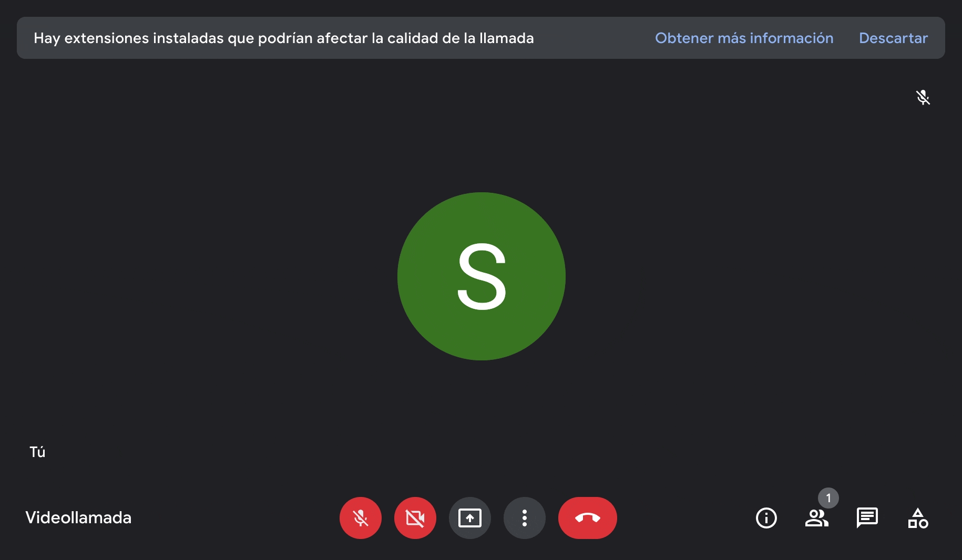The width and height of the screenshot is (962, 560).
Task: Click the 'Tú' name label
Action: pyautogui.click(x=37, y=452)
